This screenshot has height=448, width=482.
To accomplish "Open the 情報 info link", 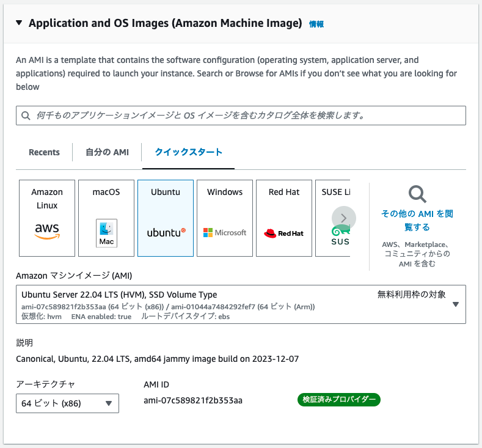I will tap(316, 24).
